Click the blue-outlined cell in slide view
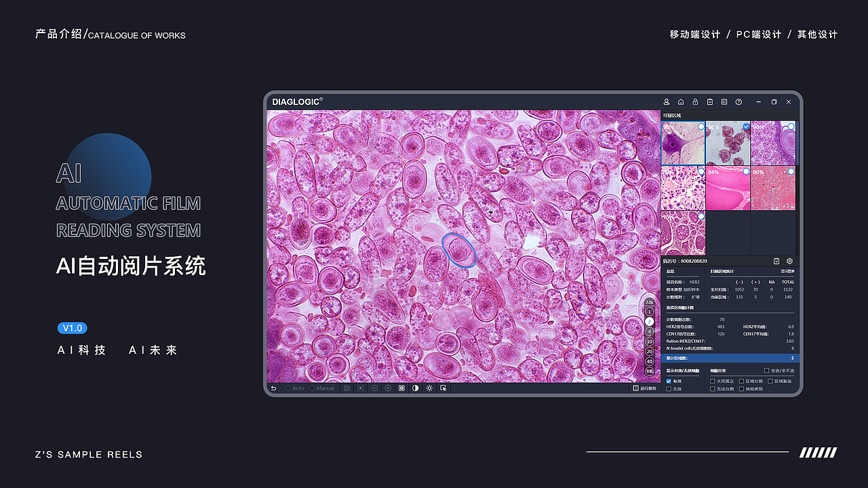Viewport: 868px width, 488px height. (459, 250)
